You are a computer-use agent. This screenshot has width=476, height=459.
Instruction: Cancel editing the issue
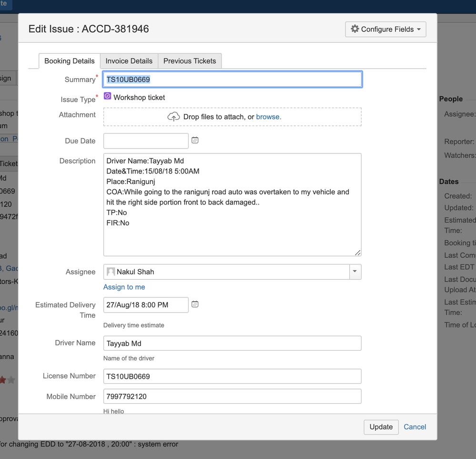pyautogui.click(x=415, y=427)
